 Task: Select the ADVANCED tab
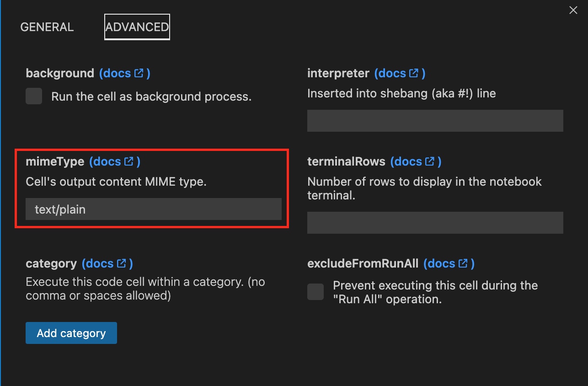point(137,27)
